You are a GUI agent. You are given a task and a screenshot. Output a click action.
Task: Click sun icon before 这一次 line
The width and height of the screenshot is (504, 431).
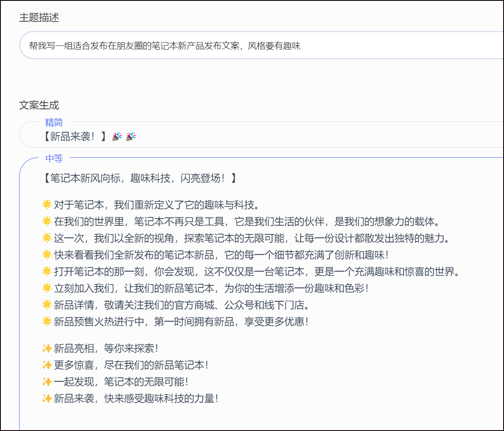[x=47, y=238]
